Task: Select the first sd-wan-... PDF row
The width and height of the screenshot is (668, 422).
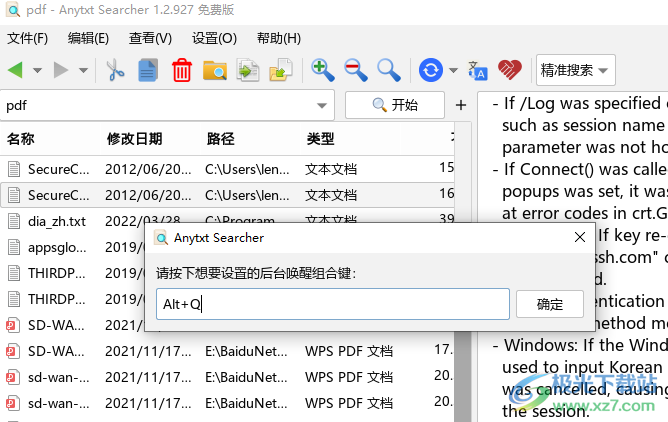Action: click(227, 377)
